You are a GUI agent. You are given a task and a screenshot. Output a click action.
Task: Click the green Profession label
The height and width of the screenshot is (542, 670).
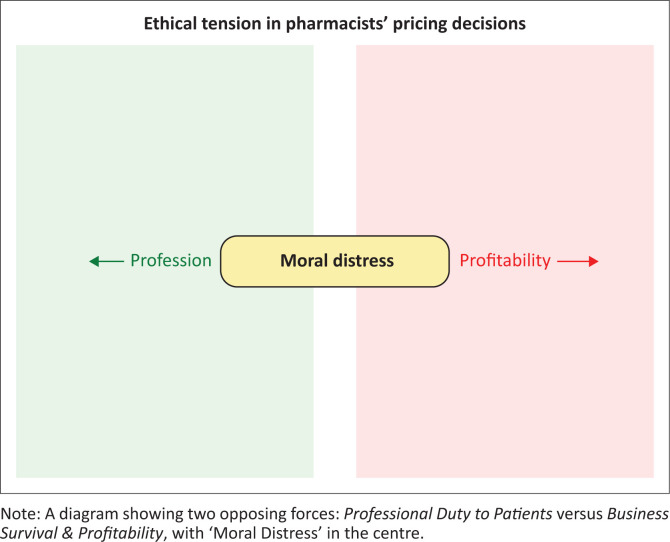pos(171,260)
